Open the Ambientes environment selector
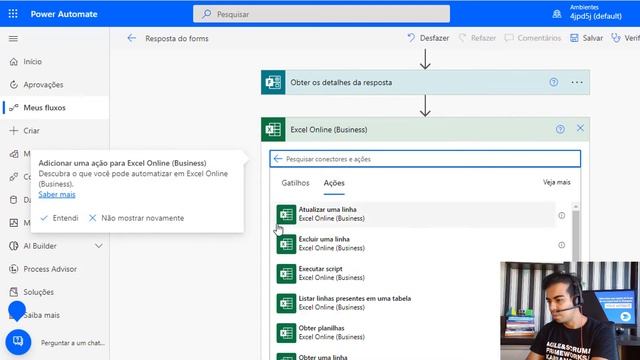 click(596, 13)
